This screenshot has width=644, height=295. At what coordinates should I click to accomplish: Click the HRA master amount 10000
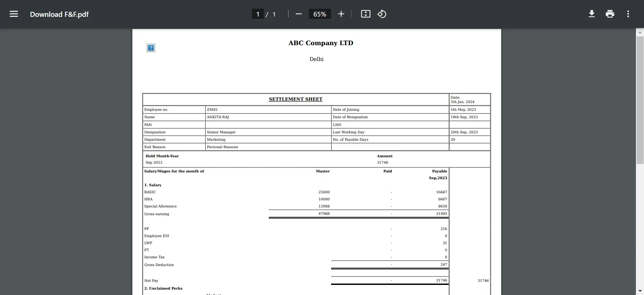(x=324, y=199)
